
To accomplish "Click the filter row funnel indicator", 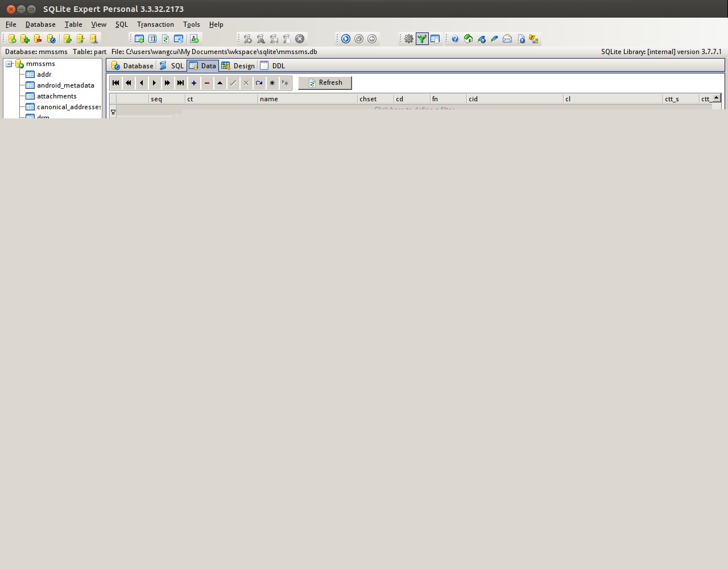I will pyautogui.click(x=113, y=112).
